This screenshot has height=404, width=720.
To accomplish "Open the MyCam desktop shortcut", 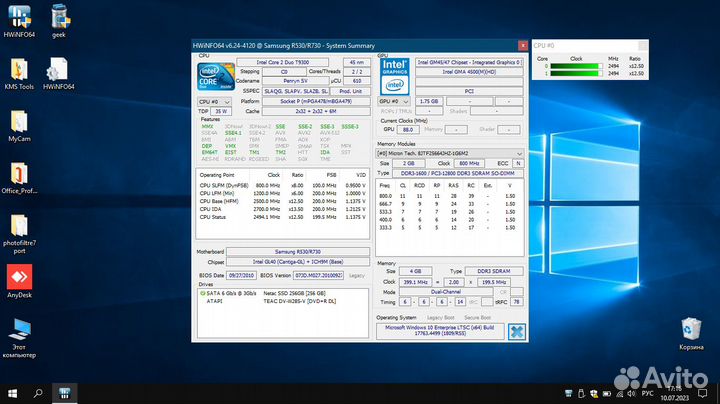I will coord(19,124).
